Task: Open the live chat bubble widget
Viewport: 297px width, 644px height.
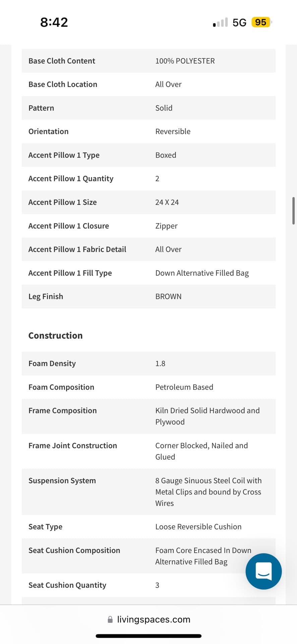Action: click(x=263, y=571)
